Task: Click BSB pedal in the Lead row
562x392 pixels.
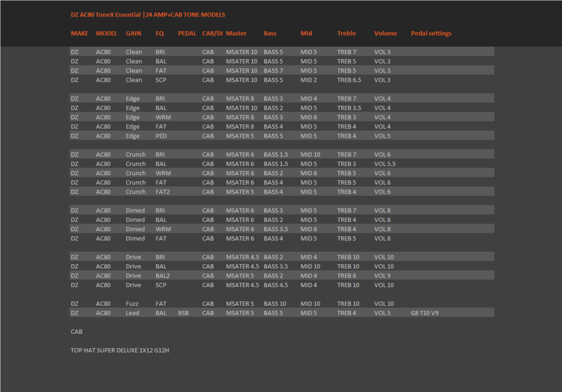Action: click(x=183, y=313)
